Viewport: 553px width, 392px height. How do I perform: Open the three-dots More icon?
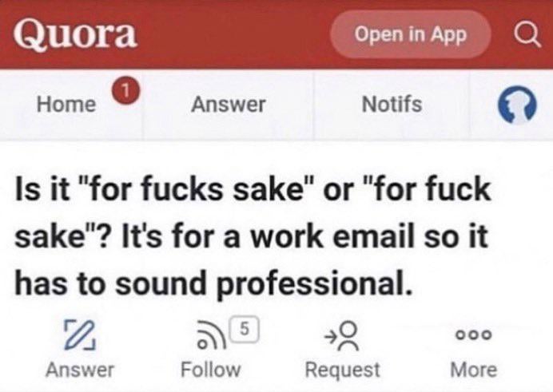point(473,335)
